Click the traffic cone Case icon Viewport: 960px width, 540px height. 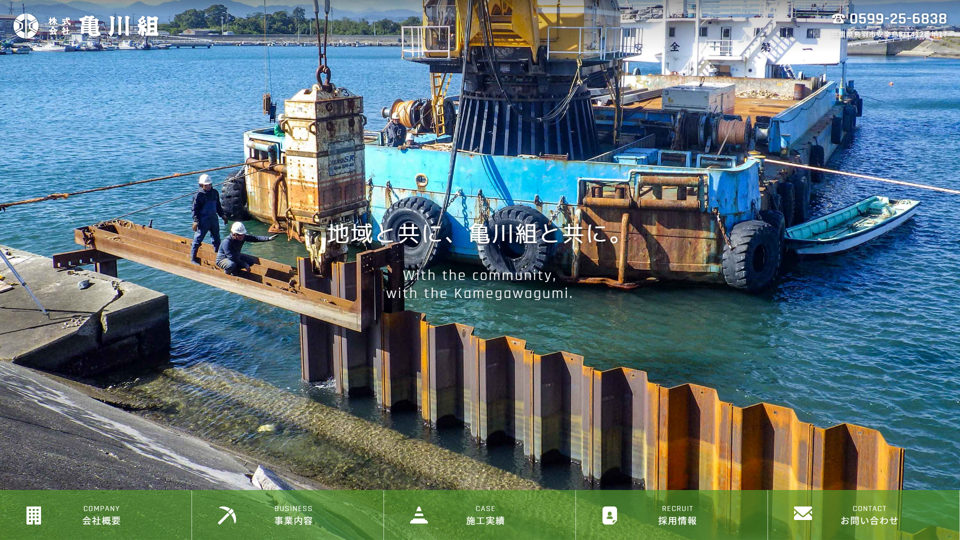[x=419, y=515]
